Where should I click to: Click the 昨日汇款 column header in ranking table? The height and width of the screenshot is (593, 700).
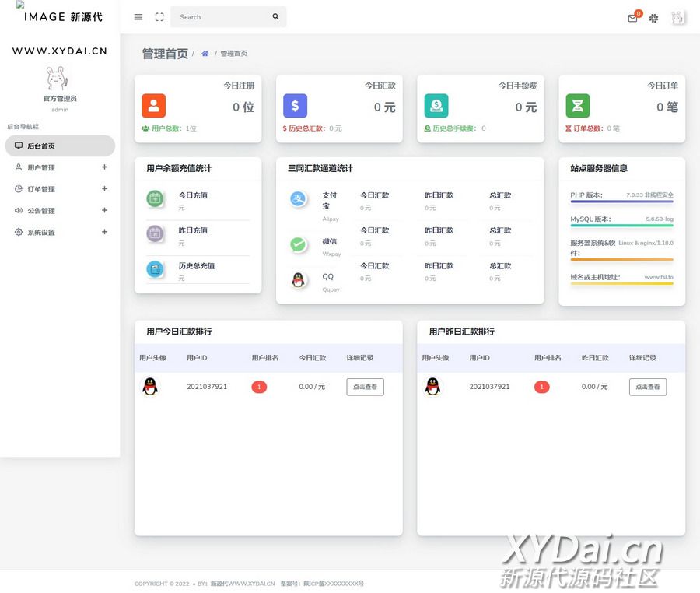click(595, 358)
